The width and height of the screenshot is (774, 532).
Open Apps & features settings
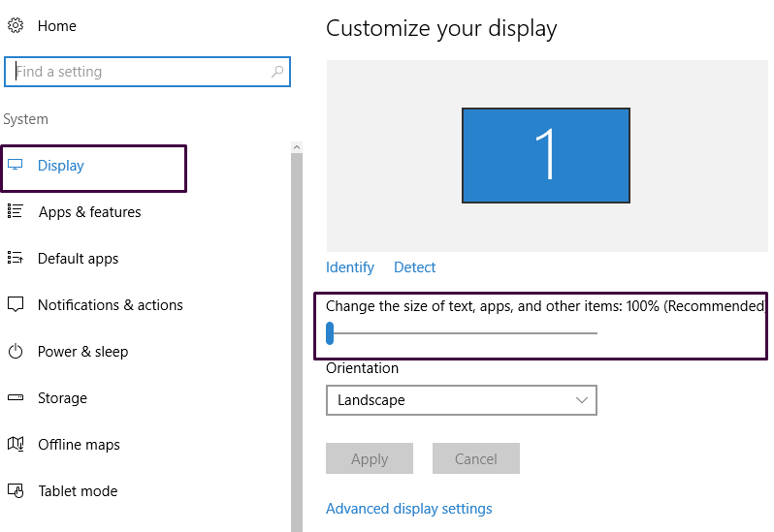(x=90, y=212)
